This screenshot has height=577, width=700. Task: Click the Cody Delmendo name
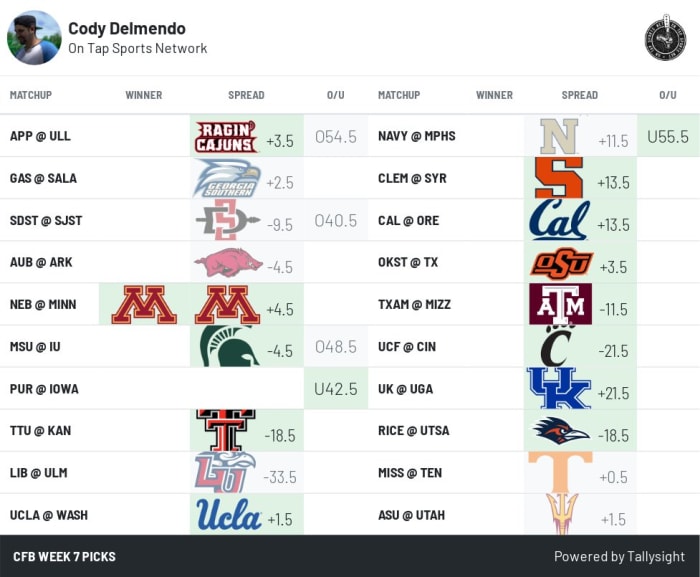[x=127, y=29]
